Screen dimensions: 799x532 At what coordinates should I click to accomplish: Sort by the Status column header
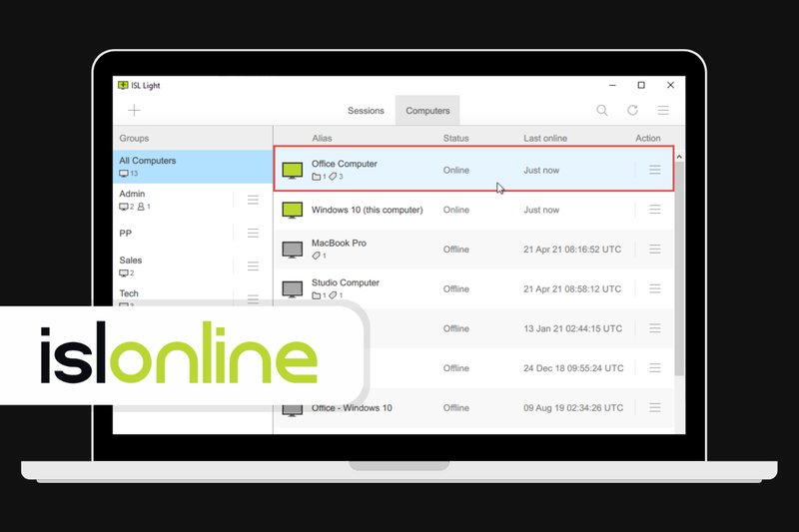456,138
